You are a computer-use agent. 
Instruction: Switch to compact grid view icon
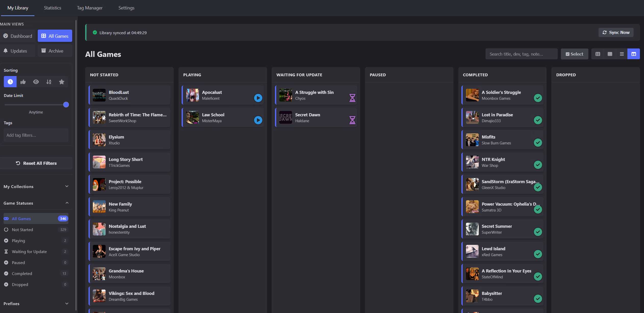(610, 54)
